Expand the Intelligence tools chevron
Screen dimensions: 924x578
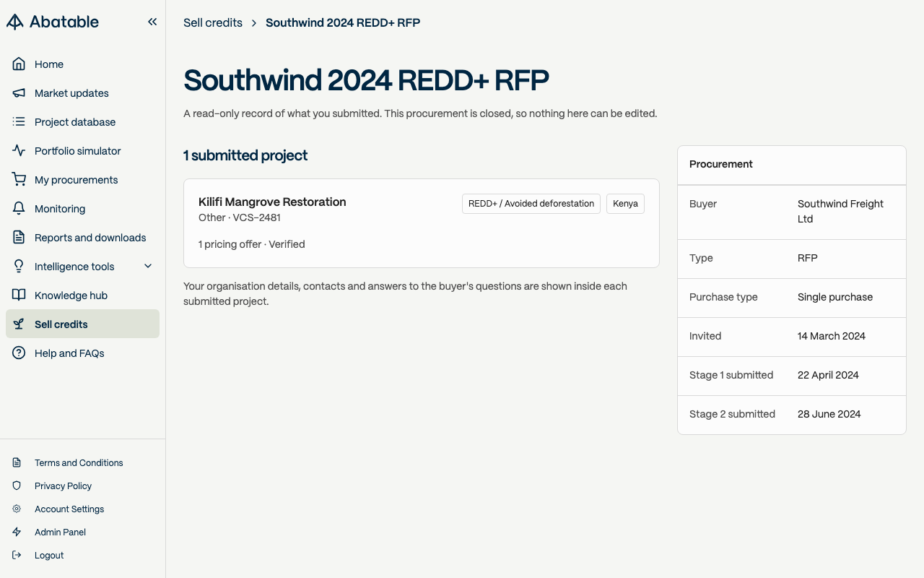tap(148, 266)
